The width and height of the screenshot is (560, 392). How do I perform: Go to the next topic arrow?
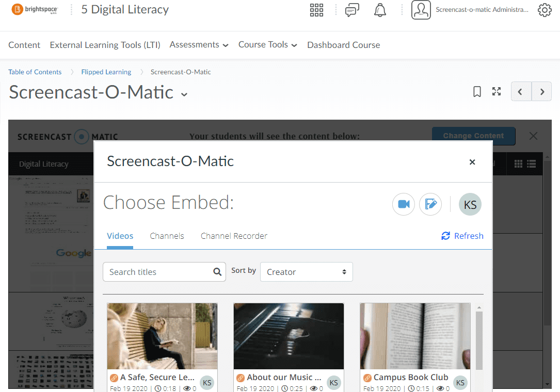coord(542,91)
